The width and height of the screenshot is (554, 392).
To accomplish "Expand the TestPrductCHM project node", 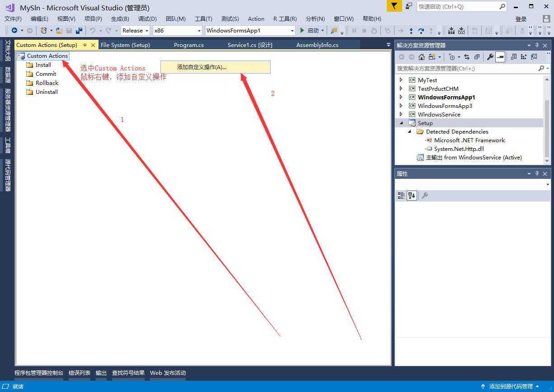I will pos(401,89).
